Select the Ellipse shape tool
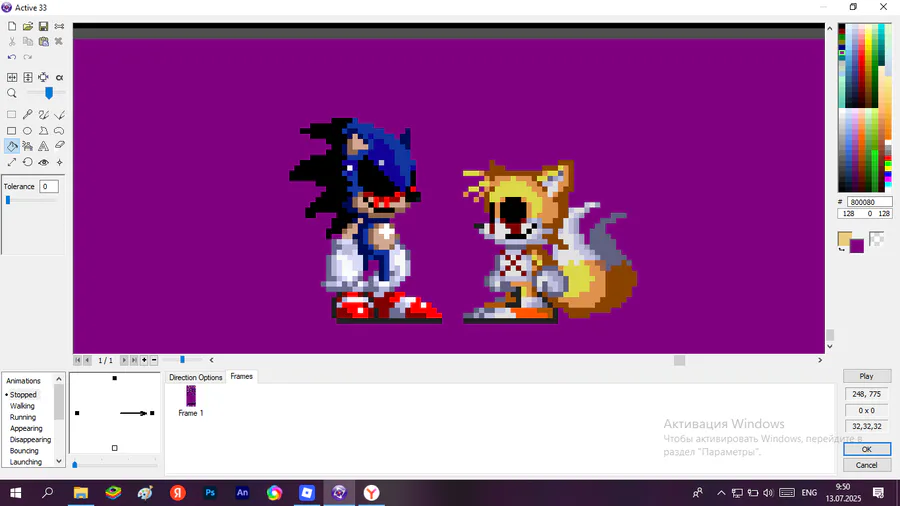This screenshot has height=506, width=900. 28,131
